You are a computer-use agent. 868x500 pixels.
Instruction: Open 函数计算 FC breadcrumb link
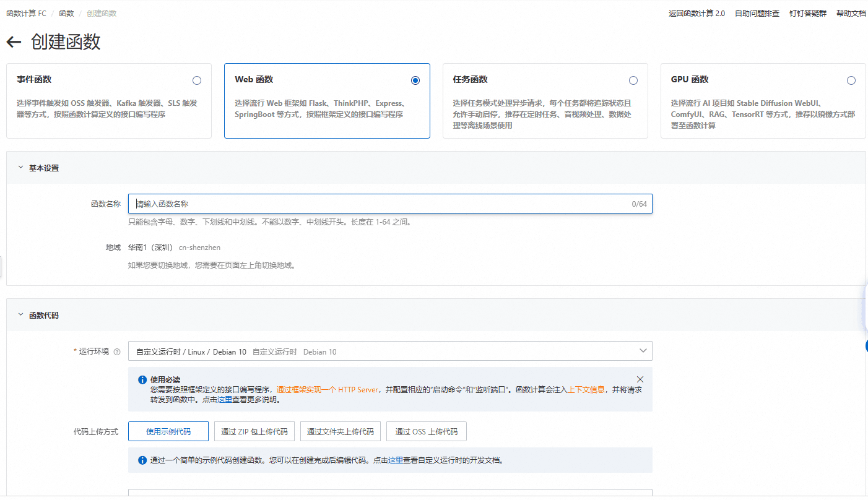coord(26,14)
